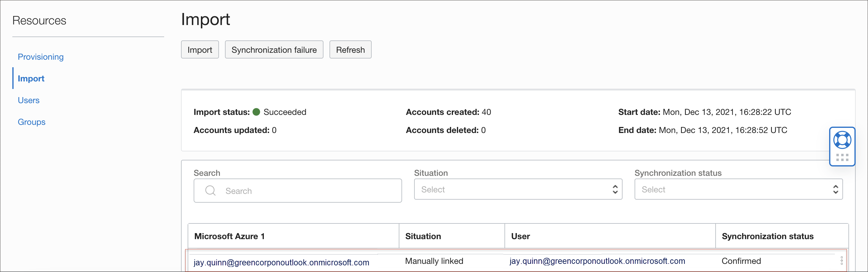868x272 pixels.
Task: Select Import in the Resources sidebar
Action: coord(31,78)
